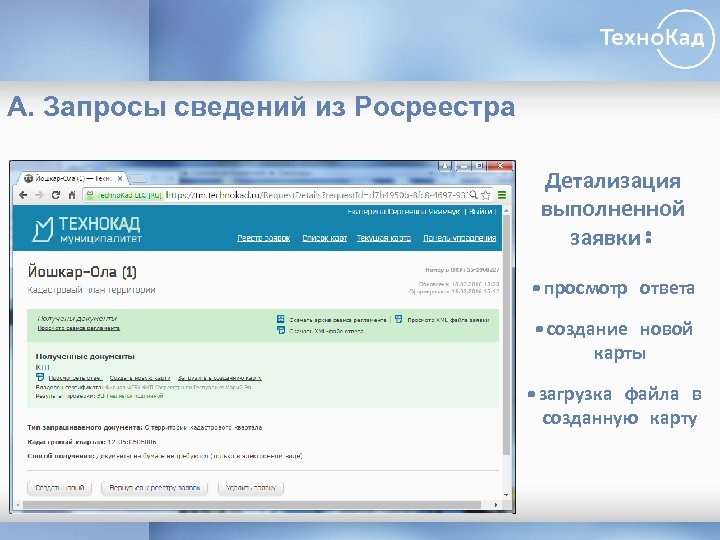Click the Полученные документы heading
Viewport: 720px width, 540px height.
click(85, 356)
